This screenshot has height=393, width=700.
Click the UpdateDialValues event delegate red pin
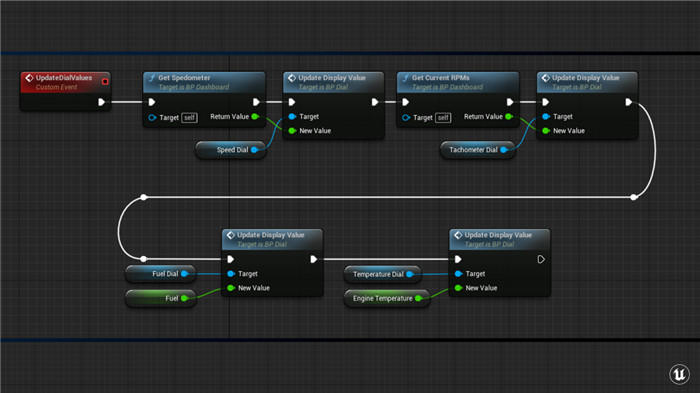(105, 81)
